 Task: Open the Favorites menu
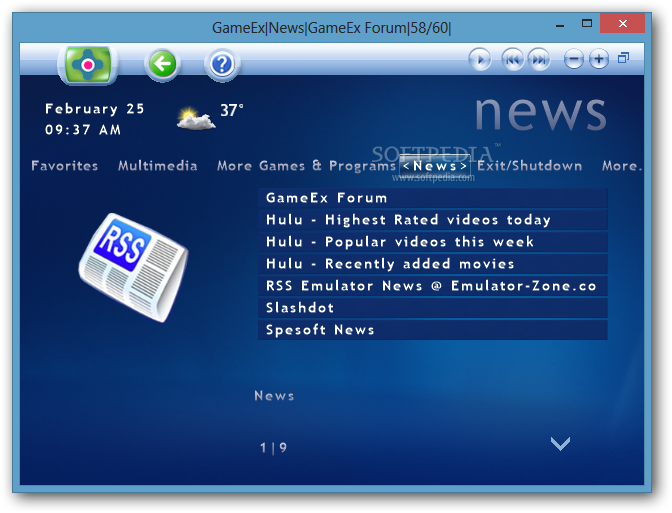[65, 165]
